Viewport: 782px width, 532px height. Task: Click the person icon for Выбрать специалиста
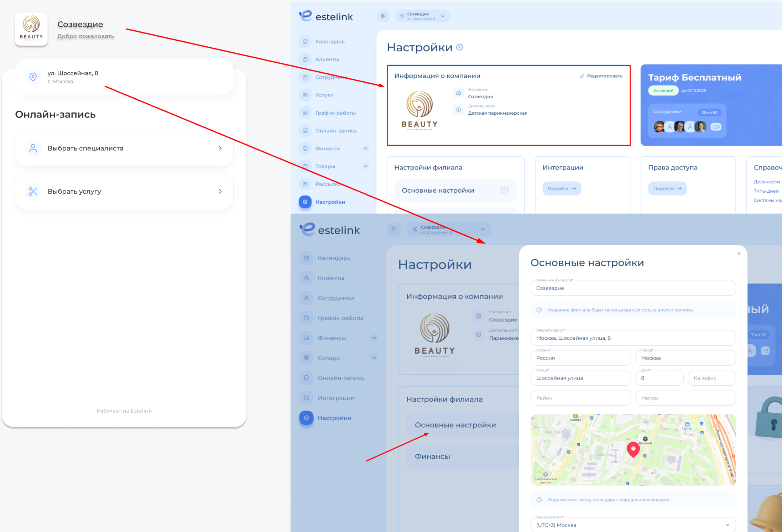click(x=33, y=148)
